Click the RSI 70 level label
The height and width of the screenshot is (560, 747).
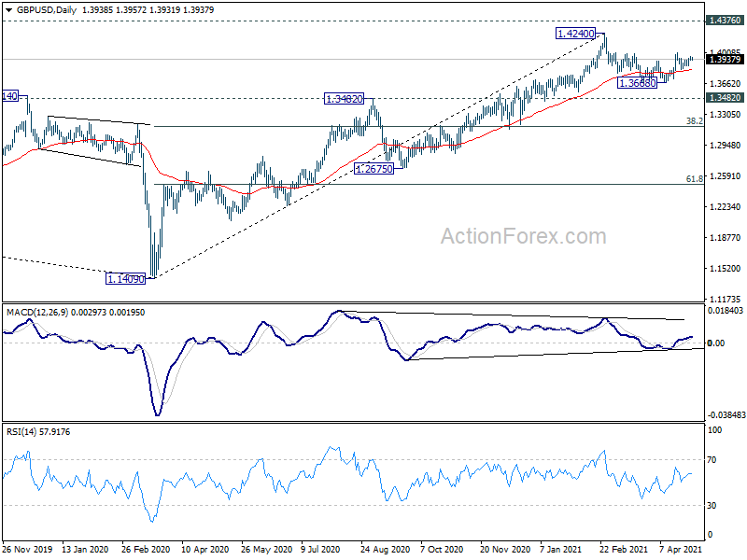[712, 459]
